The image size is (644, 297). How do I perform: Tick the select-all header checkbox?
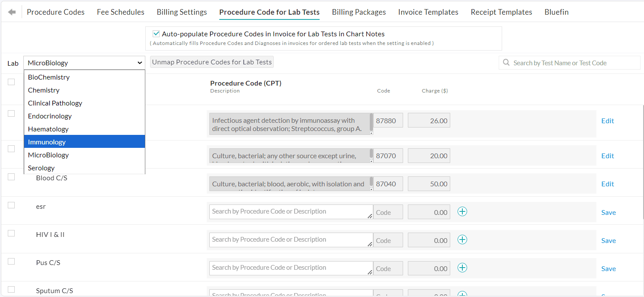pos(11,82)
